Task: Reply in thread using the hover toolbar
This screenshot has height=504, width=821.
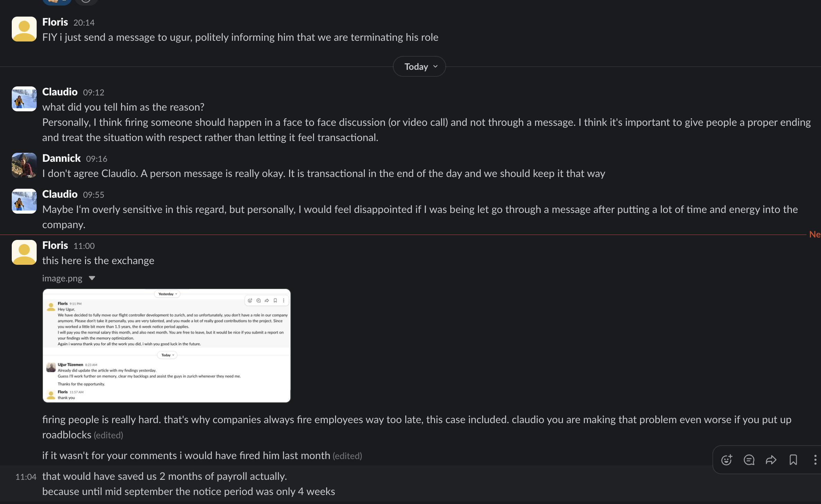Action: [749, 460]
